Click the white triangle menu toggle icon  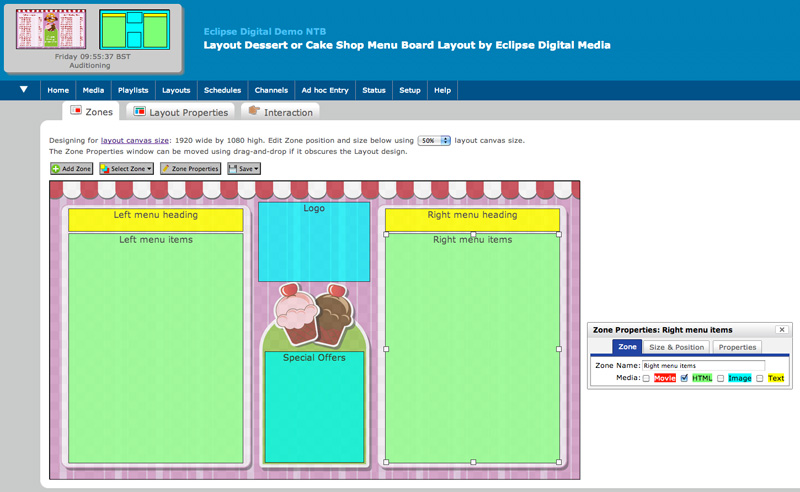23,90
